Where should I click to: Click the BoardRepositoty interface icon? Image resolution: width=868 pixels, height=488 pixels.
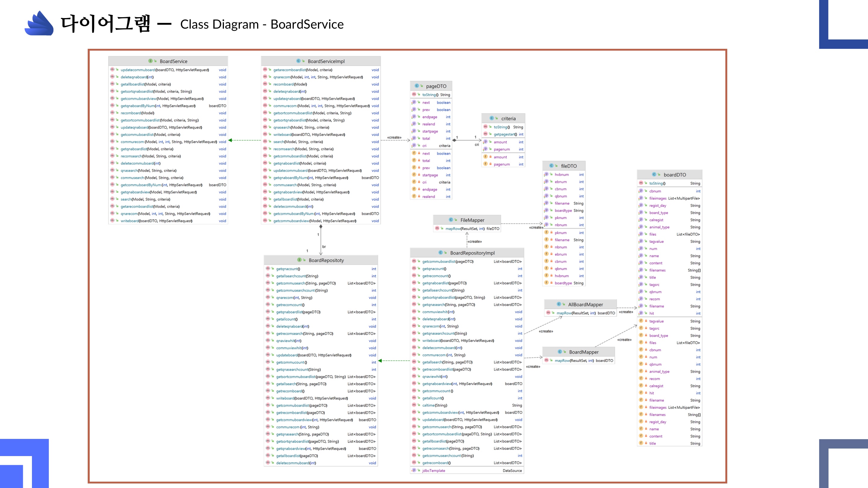click(x=299, y=260)
